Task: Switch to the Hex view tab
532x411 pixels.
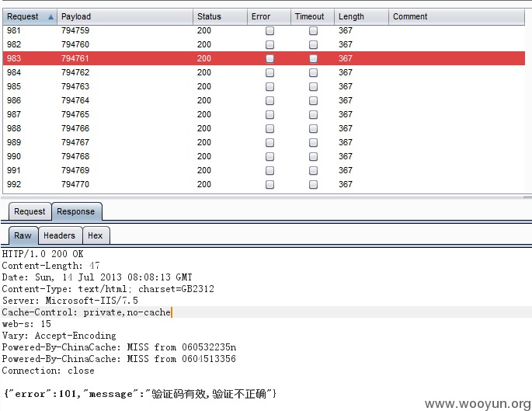Action: pos(96,235)
